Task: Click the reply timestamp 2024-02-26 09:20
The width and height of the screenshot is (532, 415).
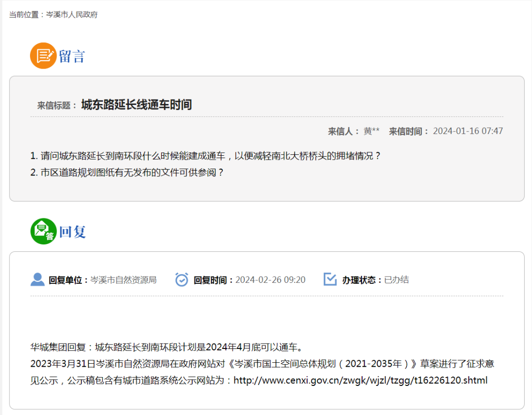Action: 270,280
